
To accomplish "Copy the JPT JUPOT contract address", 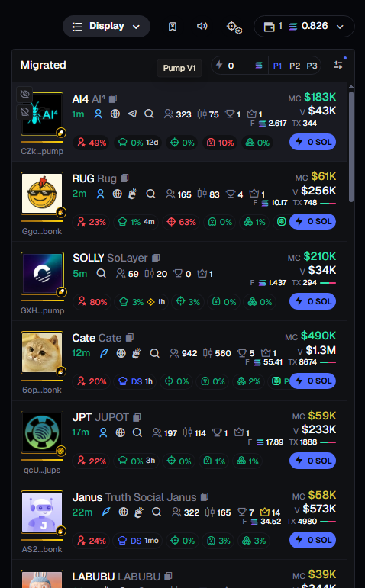I will click(x=137, y=417).
